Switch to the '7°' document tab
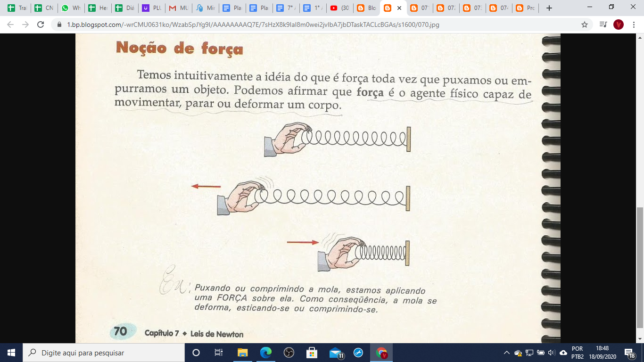644x362 pixels. pos(286,8)
